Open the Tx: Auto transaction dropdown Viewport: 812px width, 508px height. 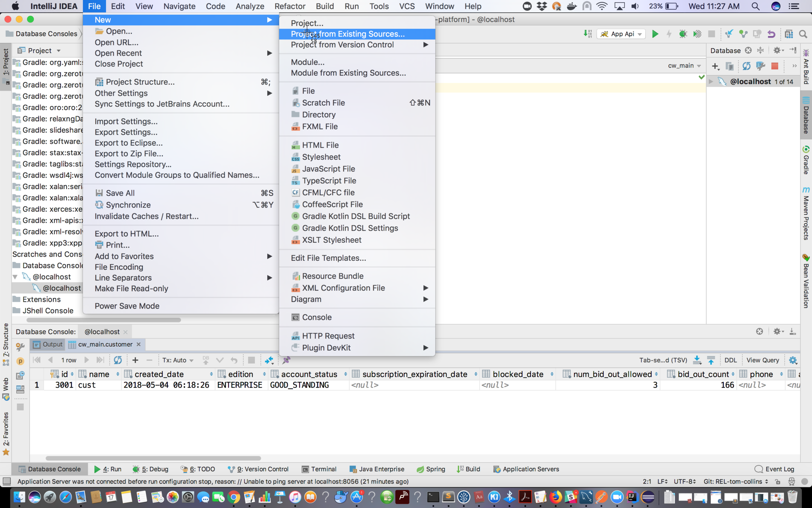(x=178, y=360)
